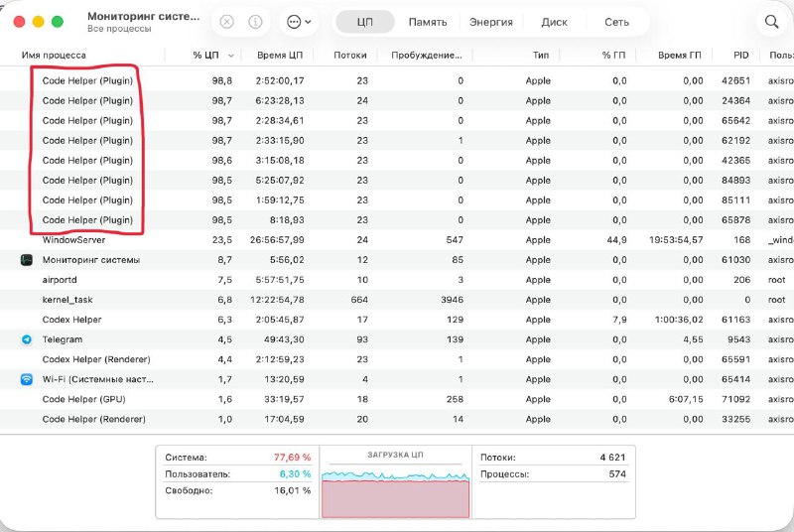This screenshot has height=532, width=794.
Task: Sort by the Имя процесса column header
Action: coord(54,56)
